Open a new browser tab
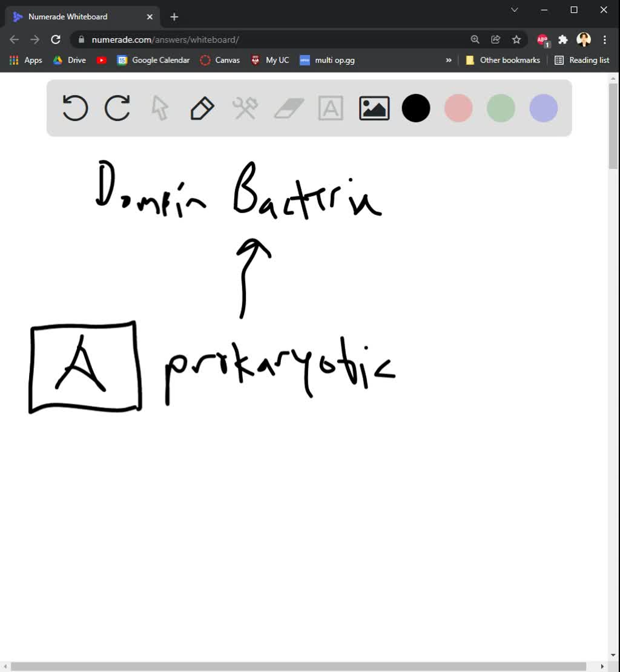The image size is (620, 672). [174, 16]
